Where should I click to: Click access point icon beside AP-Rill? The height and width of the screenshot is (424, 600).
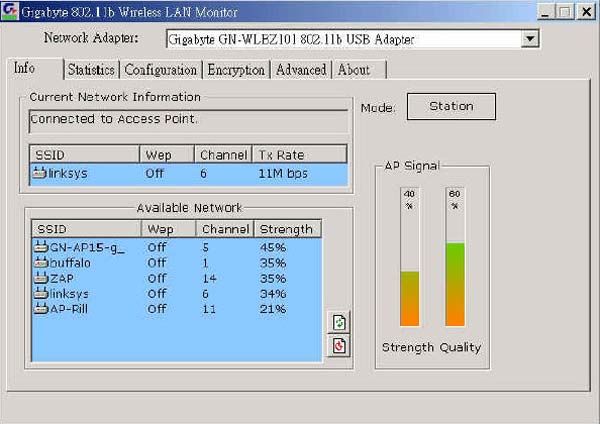pyautogui.click(x=41, y=308)
